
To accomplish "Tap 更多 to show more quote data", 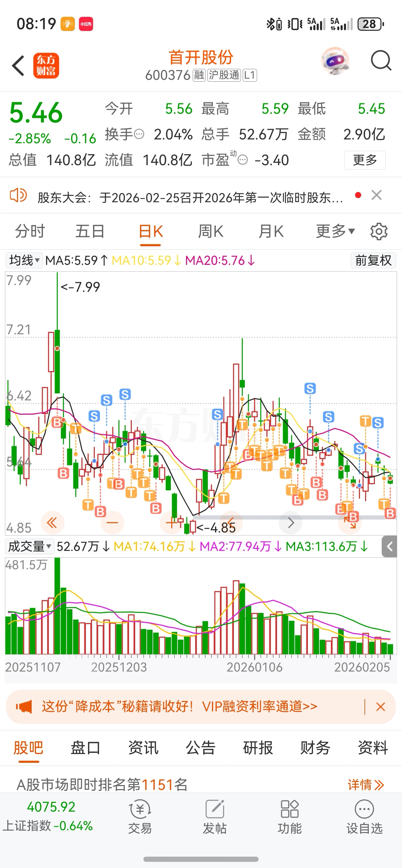I will (365, 160).
